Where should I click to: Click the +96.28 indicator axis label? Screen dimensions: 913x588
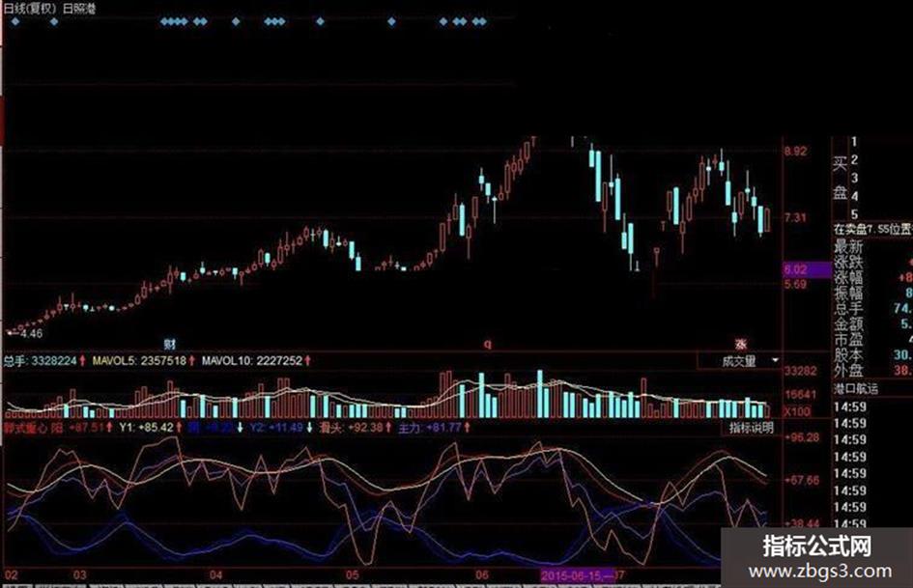coord(802,437)
